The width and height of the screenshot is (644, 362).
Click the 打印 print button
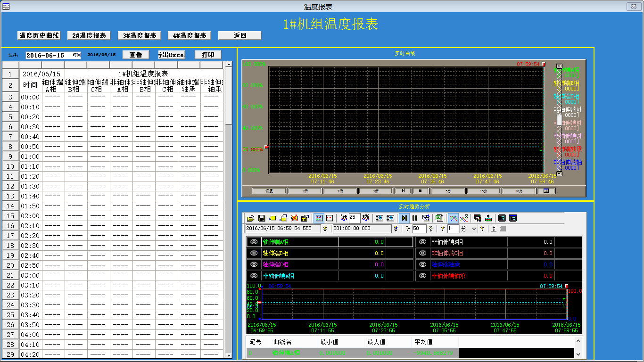208,55
